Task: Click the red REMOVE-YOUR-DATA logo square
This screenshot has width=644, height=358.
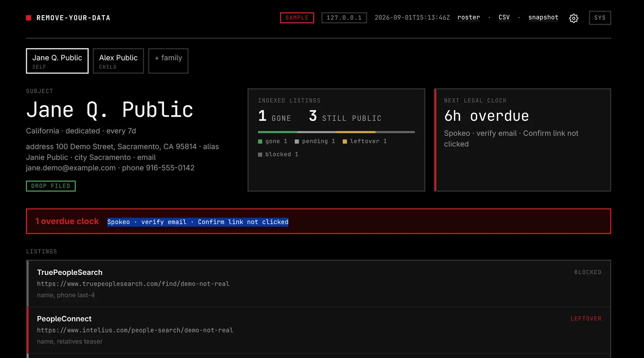Action: pos(29,18)
